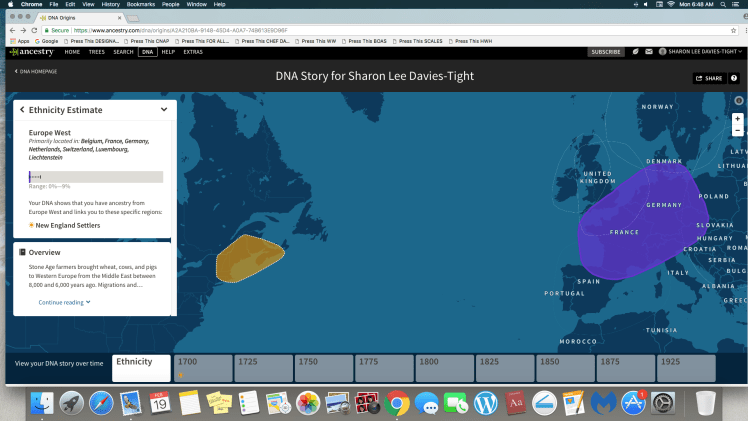Expand Continue reading in Overview
The width and height of the screenshot is (748, 421).
coord(65,301)
